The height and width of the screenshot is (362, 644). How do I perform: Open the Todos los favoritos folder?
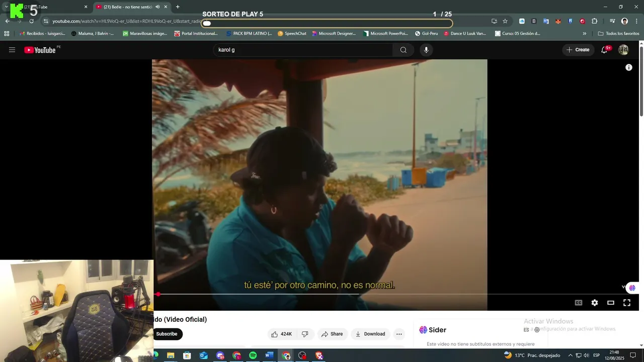pyautogui.click(x=619, y=34)
